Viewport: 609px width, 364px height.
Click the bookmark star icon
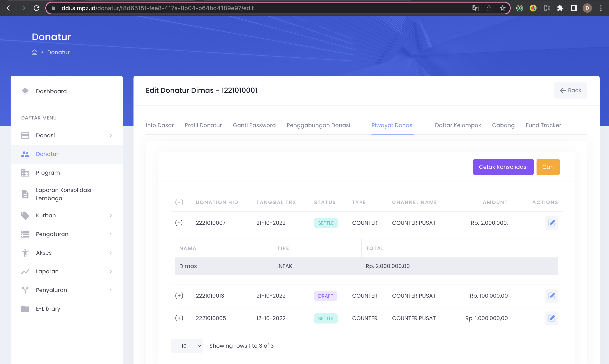click(503, 8)
